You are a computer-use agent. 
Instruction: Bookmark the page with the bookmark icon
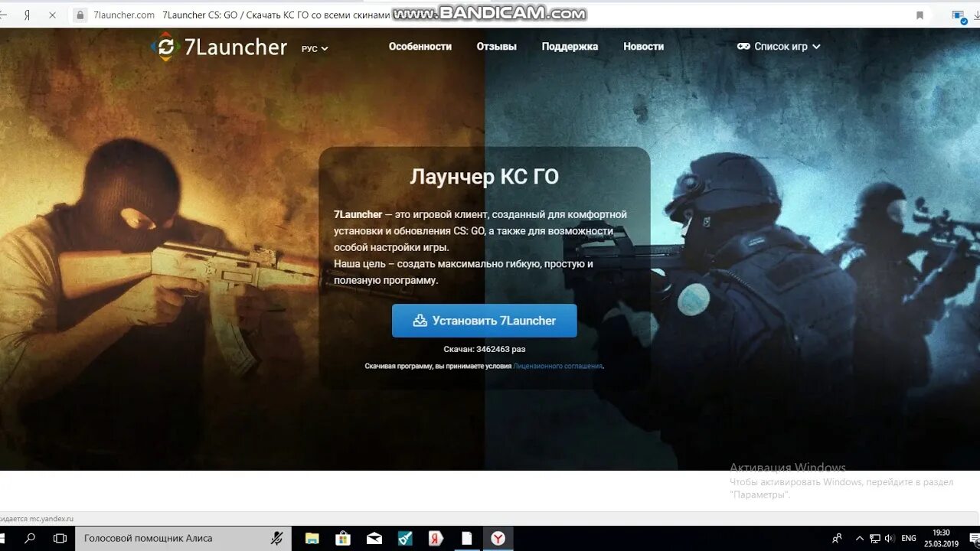click(x=920, y=15)
